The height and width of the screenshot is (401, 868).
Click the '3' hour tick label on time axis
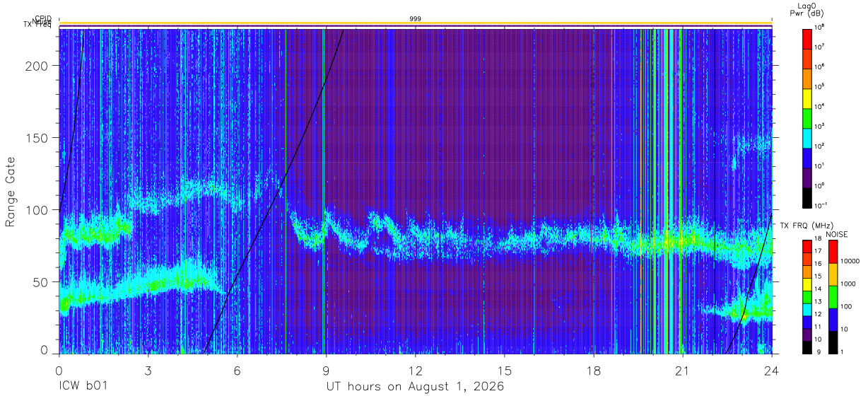pos(148,371)
